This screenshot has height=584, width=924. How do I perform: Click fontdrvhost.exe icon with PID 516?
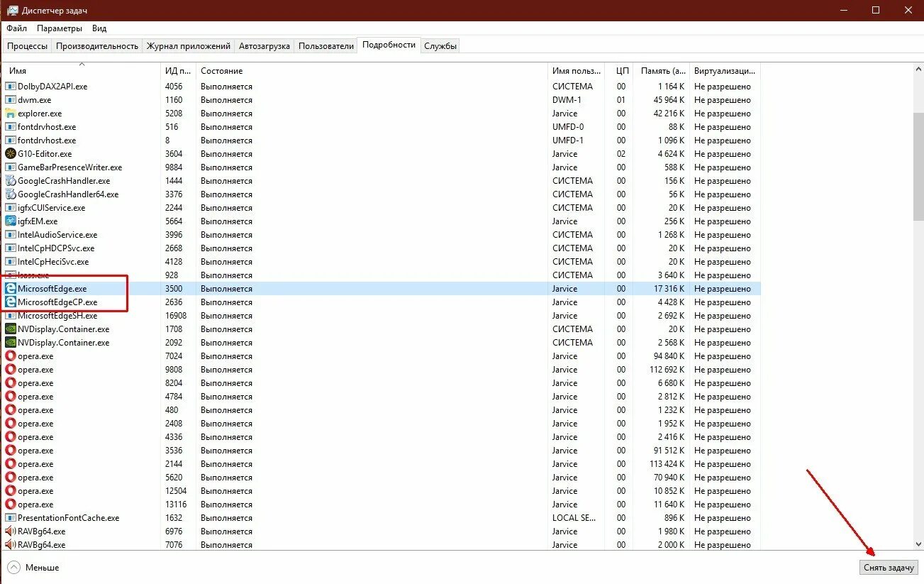tap(11, 127)
